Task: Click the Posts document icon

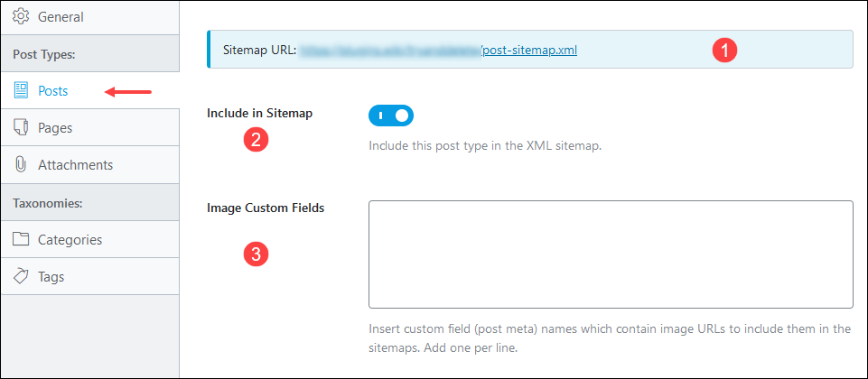Action: [x=21, y=90]
